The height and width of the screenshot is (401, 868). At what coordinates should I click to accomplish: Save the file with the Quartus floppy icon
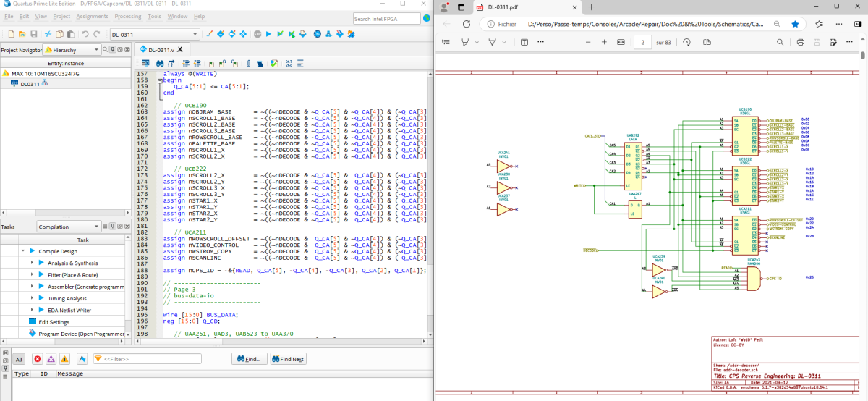(x=33, y=34)
